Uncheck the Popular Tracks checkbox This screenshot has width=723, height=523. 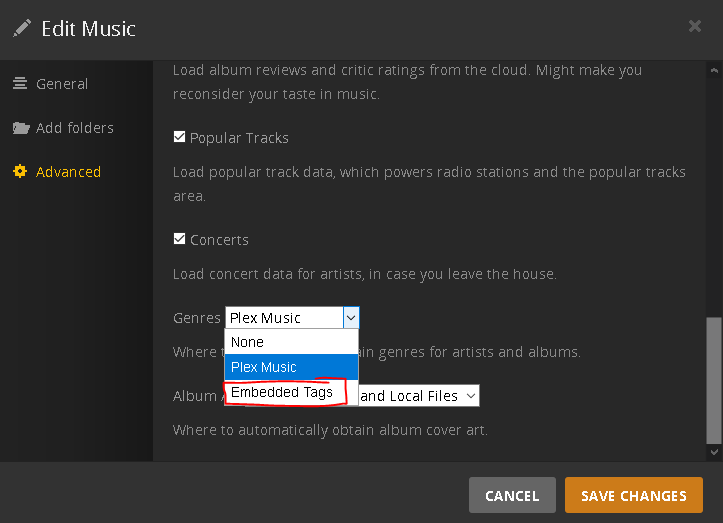[x=179, y=138]
